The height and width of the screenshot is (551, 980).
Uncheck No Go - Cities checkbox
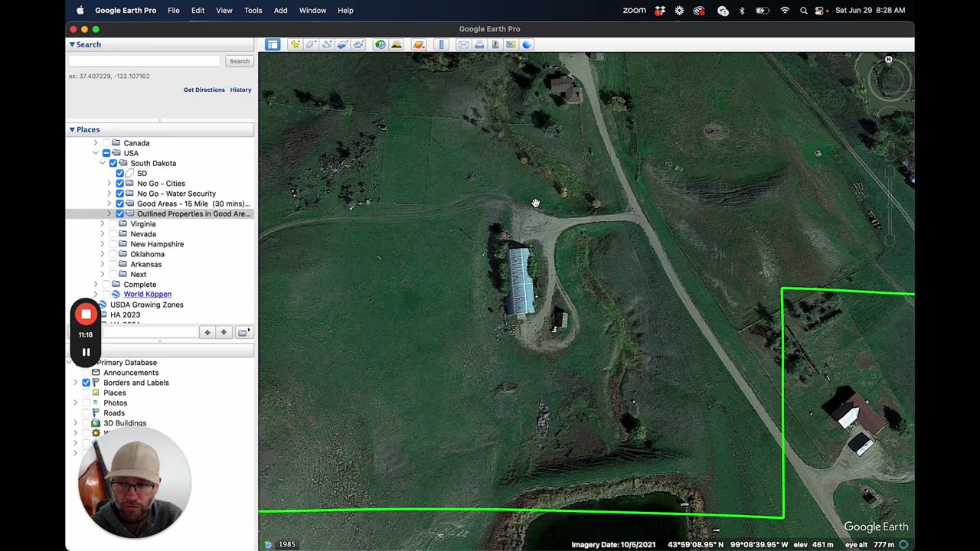tap(120, 184)
